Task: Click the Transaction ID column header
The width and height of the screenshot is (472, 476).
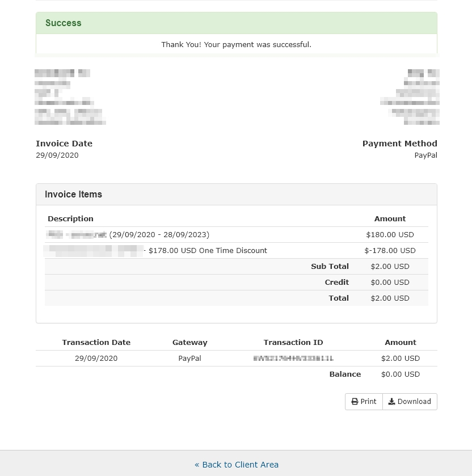Action: point(293,342)
